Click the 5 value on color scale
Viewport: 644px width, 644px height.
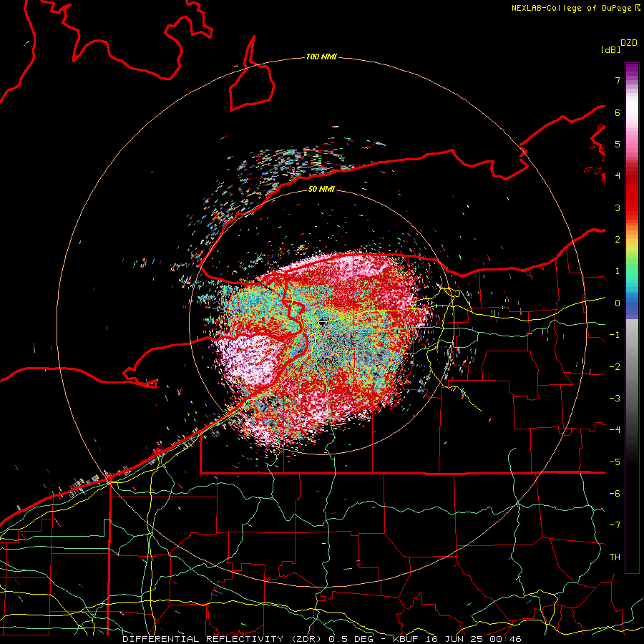click(x=618, y=144)
